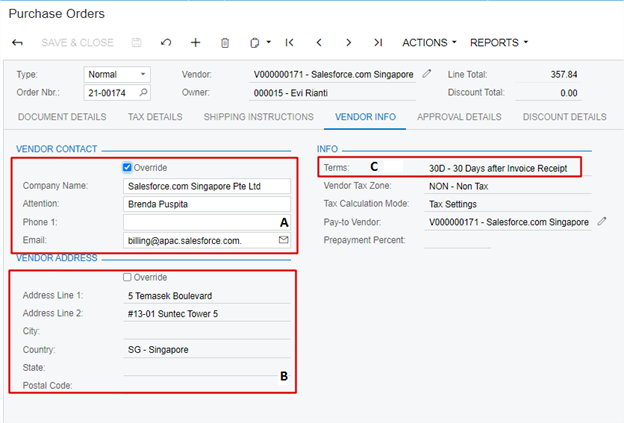Click Pay-to Vendor value
This screenshot has width=624, height=423.
509,222
